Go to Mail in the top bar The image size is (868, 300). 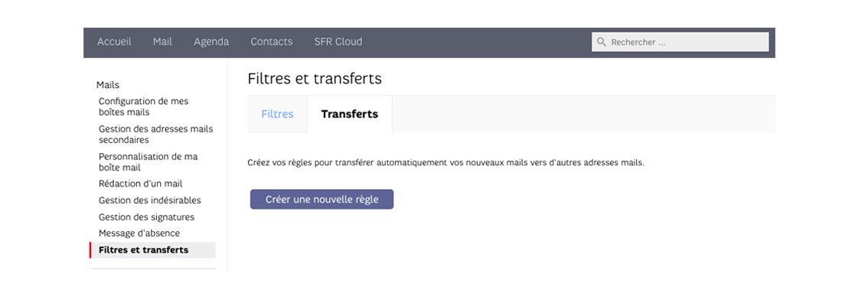[162, 41]
